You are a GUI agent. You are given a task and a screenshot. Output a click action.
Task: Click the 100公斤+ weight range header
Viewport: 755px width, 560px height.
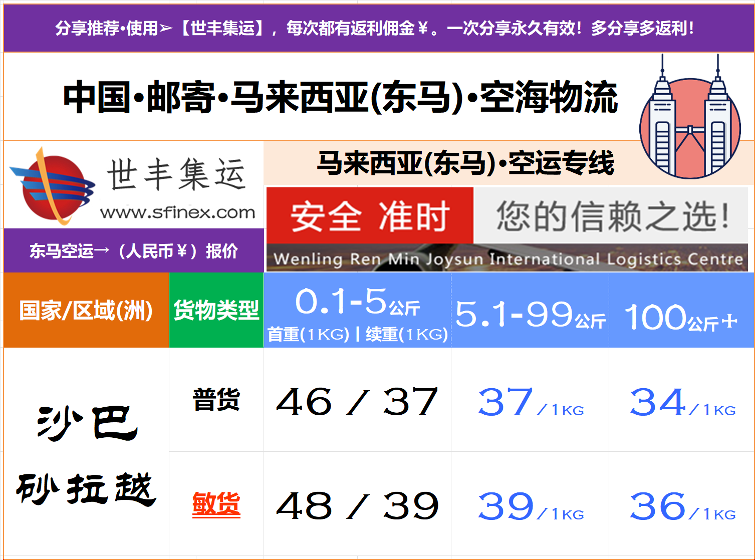tap(681, 318)
